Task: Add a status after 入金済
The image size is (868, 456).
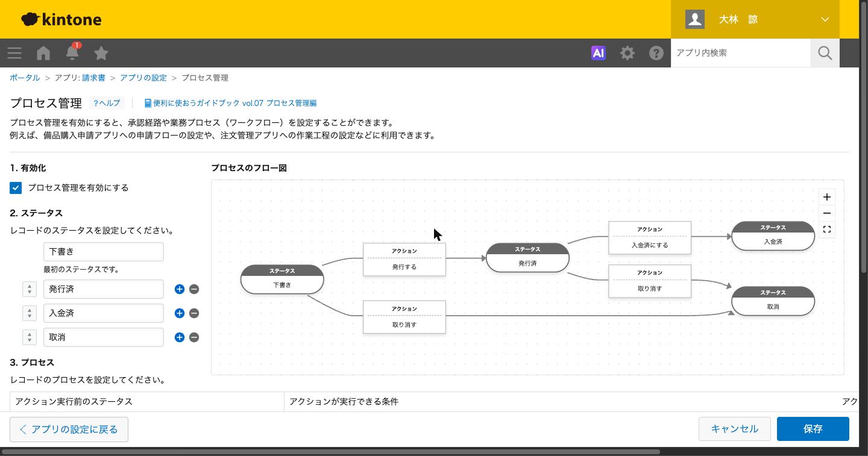Action: 179,313
